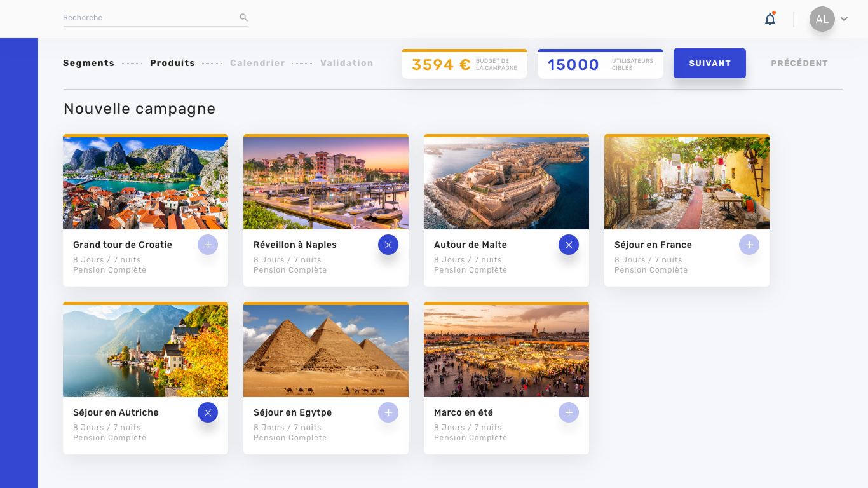
Task: Open the Egypt pyramids thumbnail
Action: coord(326,350)
